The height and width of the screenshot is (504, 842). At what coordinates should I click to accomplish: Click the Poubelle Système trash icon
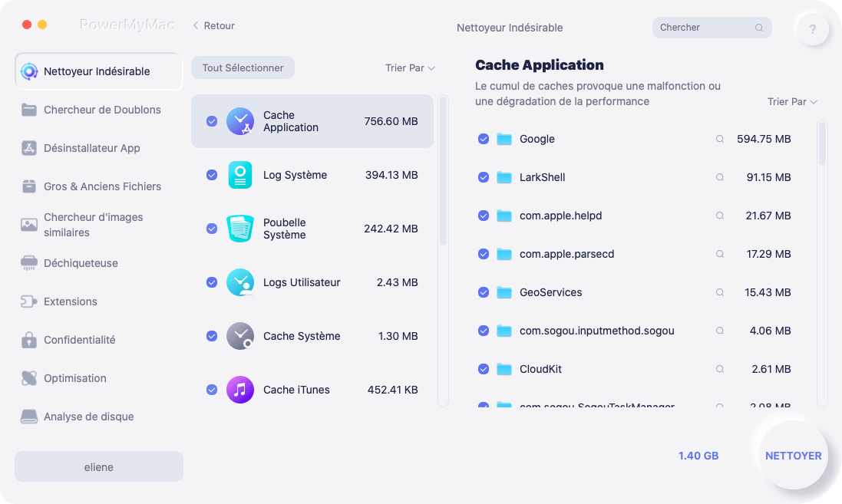(x=240, y=229)
